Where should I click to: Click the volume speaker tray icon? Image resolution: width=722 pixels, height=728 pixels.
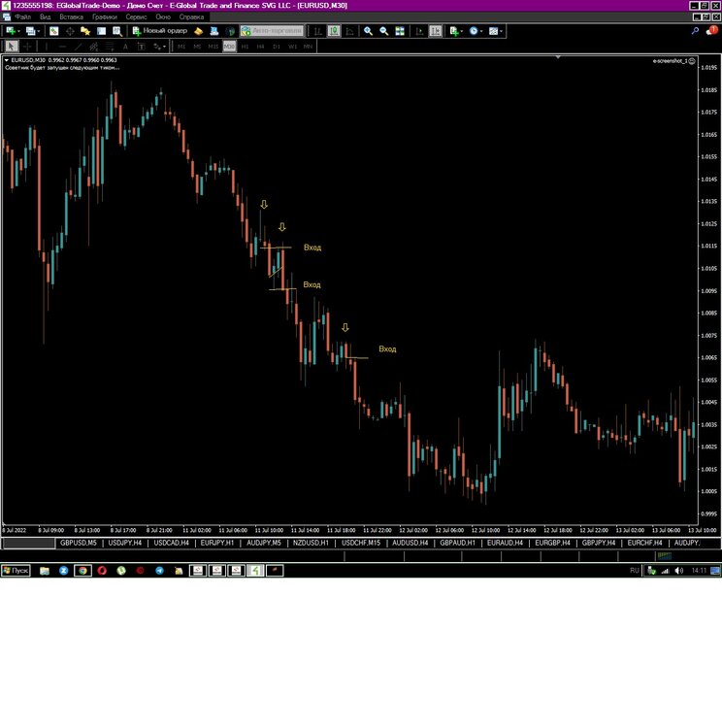pyautogui.click(x=679, y=571)
